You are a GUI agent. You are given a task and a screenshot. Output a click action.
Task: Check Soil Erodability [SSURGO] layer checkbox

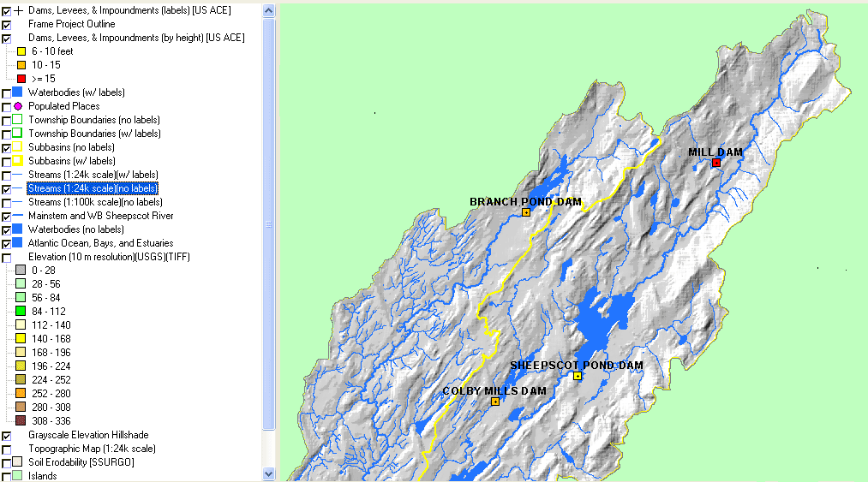[x=7, y=463]
